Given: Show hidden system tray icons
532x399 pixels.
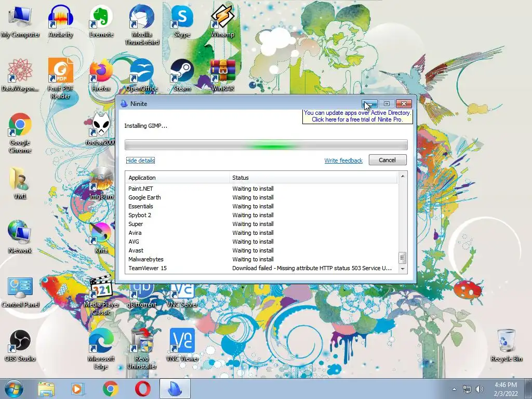Looking at the screenshot, I should click(454, 389).
